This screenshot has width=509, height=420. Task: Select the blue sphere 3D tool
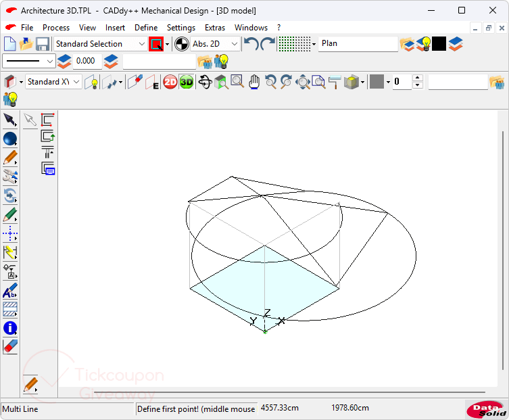10,139
